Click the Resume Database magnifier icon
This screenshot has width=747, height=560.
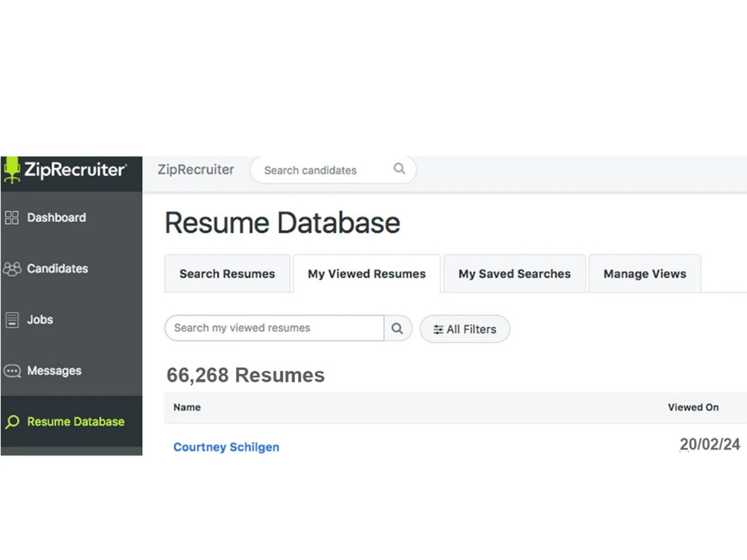point(13,422)
